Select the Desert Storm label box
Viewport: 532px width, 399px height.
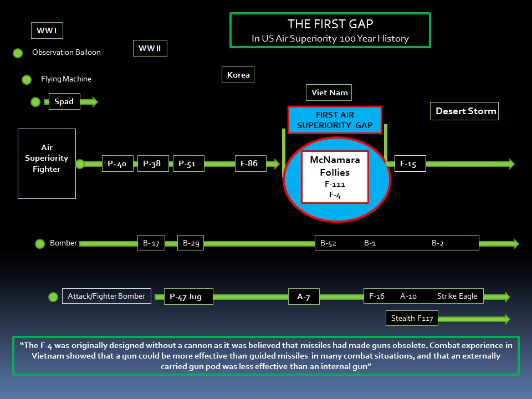pyautogui.click(x=464, y=111)
